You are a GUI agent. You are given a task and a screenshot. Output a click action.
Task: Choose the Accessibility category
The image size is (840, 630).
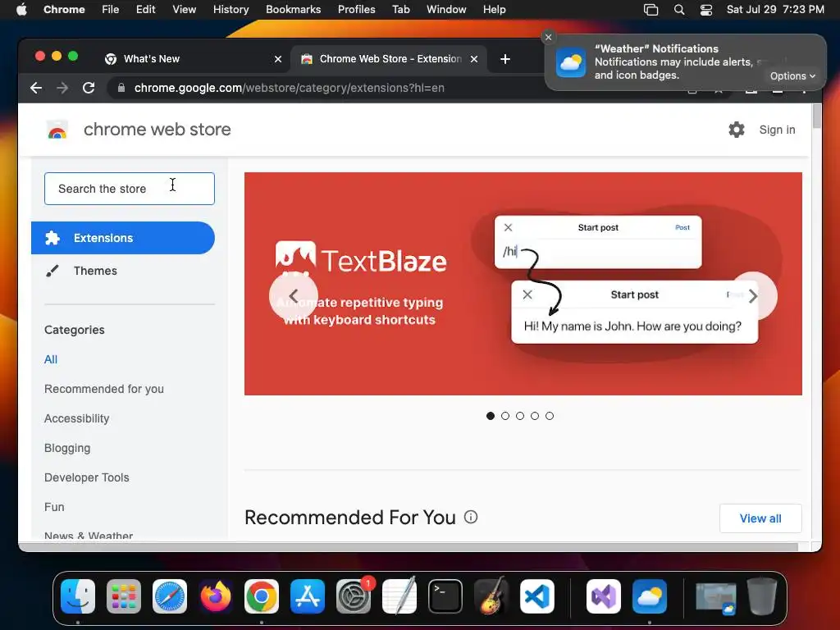point(76,418)
